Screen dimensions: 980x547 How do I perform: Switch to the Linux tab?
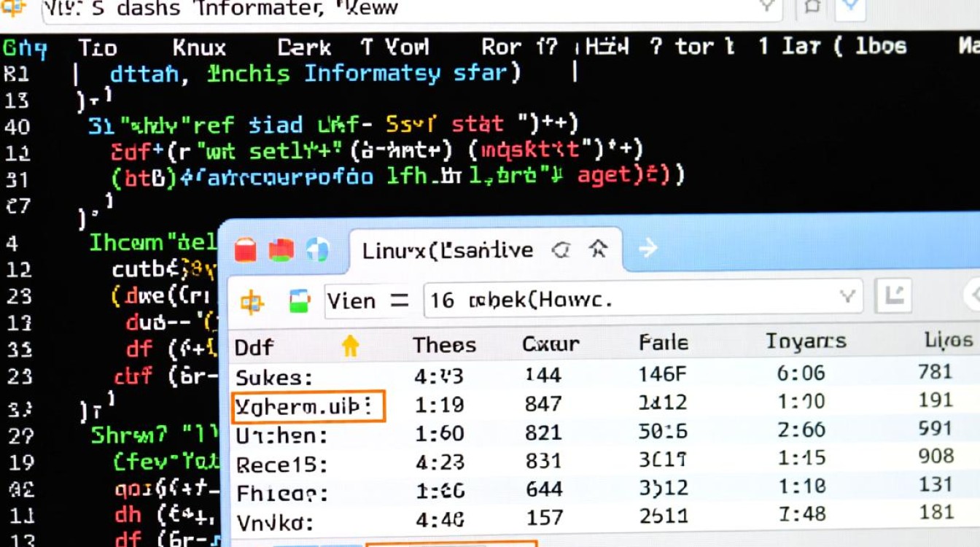(x=448, y=249)
